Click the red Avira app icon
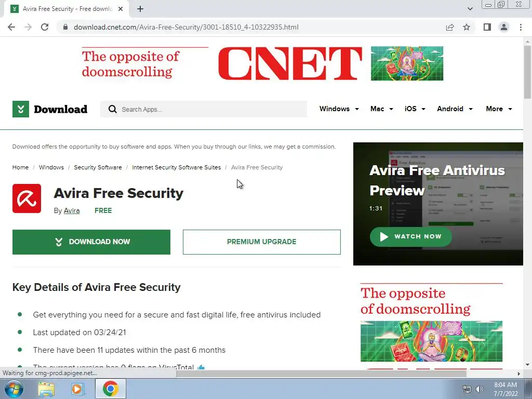The image size is (532, 399). point(27,198)
